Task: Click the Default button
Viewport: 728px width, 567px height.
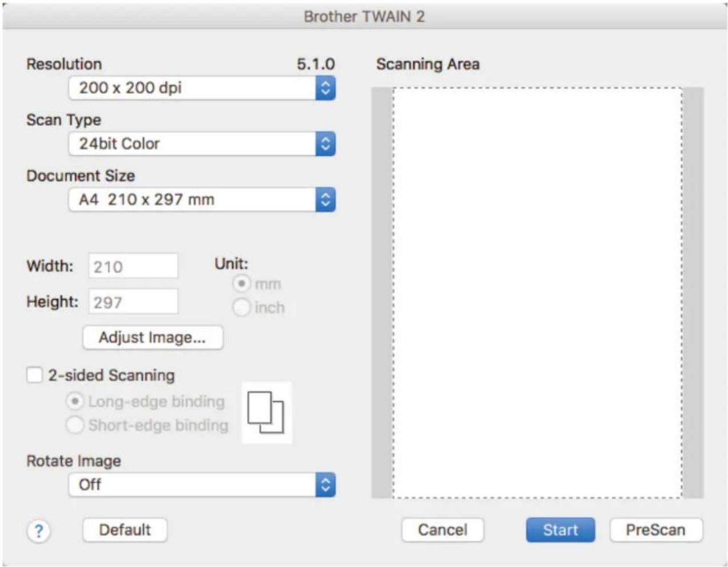Action: pyautogui.click(x=125, y=530)
